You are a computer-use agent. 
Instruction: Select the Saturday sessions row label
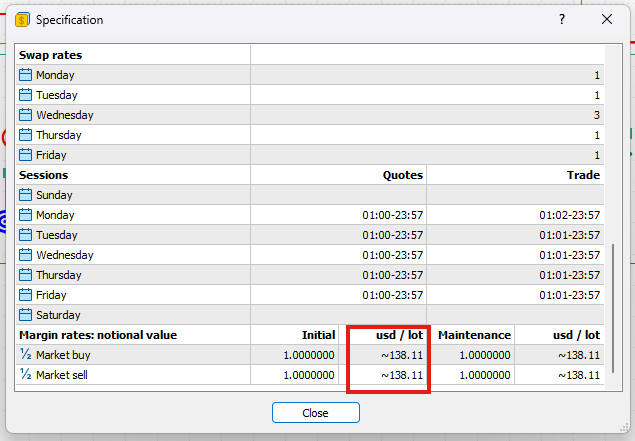pos(58,315)
